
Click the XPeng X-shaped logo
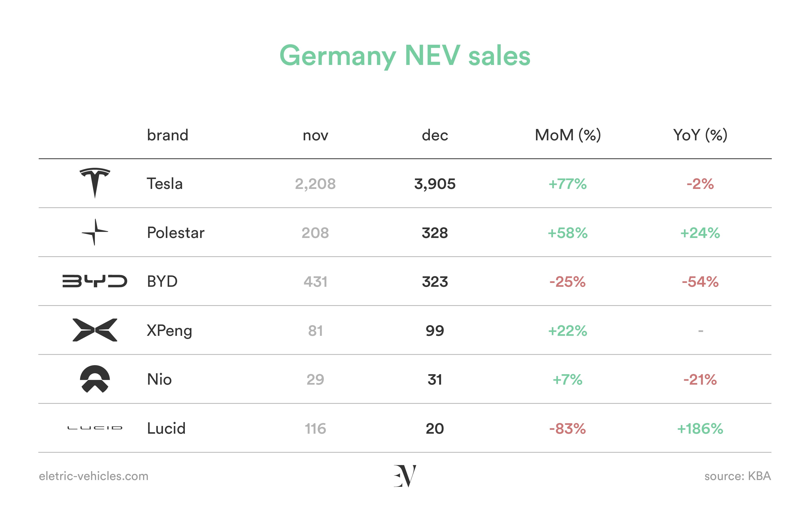click(x=95, y=330)
